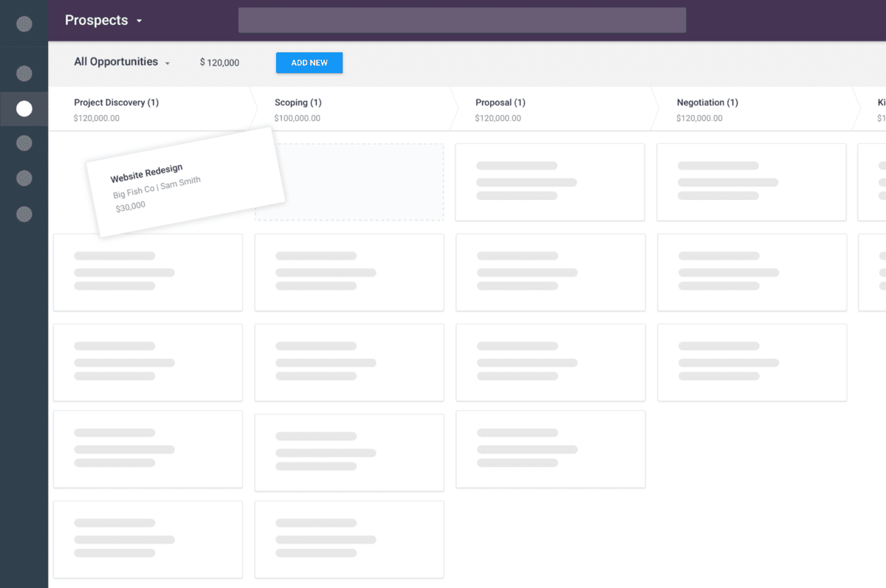Click the "$120,000.00" amount under Proposal
Image resolution: width=886 pixels, height=588 pixels.
(498, 118)
